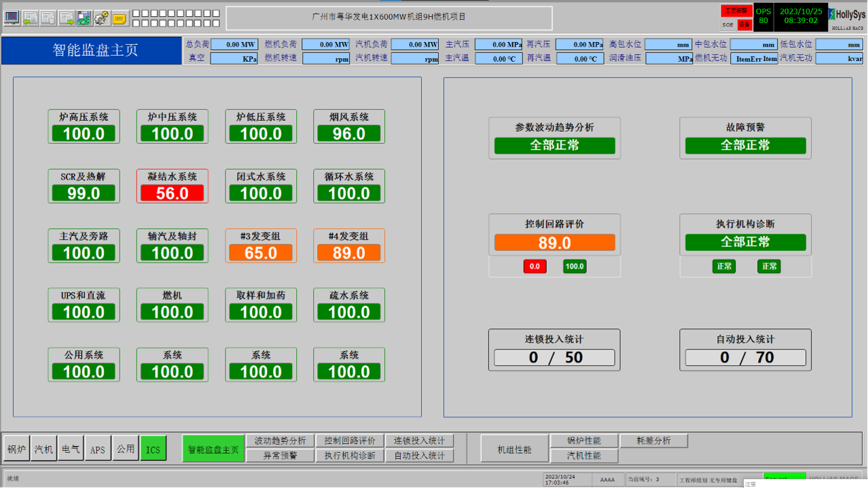Open 耗差分析 from the bottom panel

(x=653, y=440)
